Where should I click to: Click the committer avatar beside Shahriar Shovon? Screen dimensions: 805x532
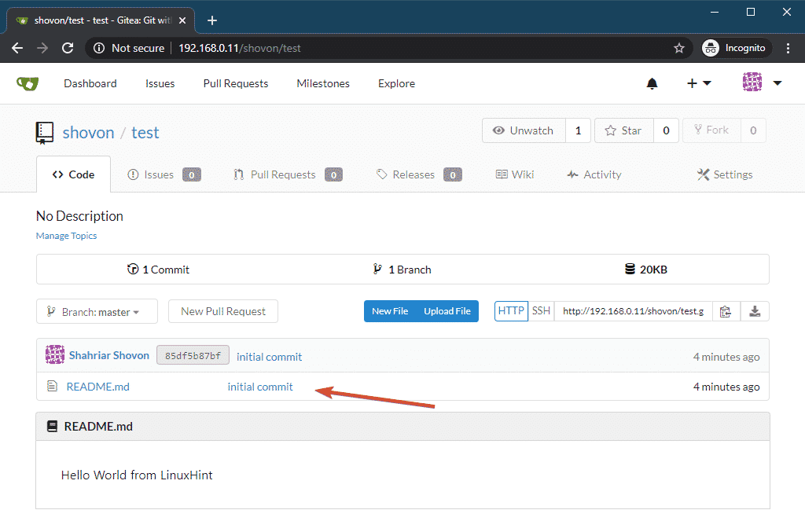pyautogui.click(x=55, y=355)
